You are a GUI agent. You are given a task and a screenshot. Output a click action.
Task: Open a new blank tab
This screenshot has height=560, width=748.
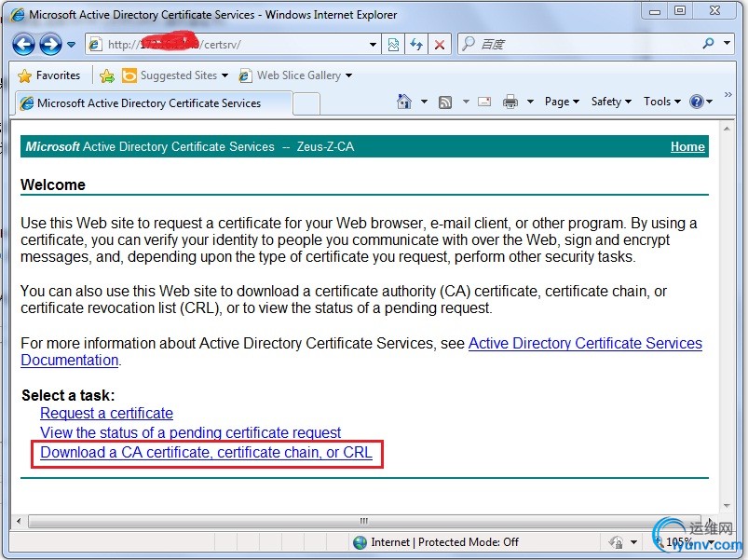306,103
